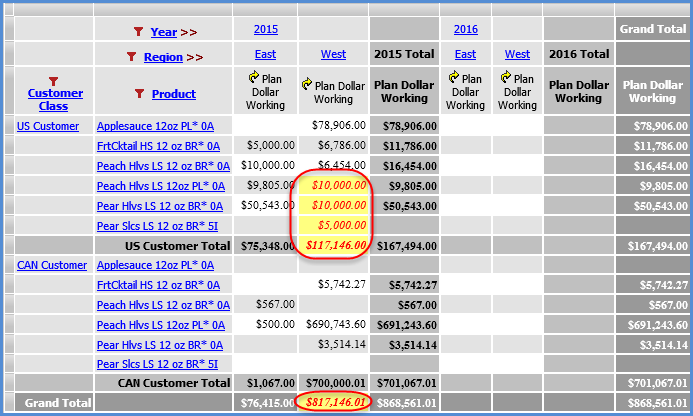Click the filter funnel icon beside Region
Viewport: 693px width, 416px height.
coord(132,57)
